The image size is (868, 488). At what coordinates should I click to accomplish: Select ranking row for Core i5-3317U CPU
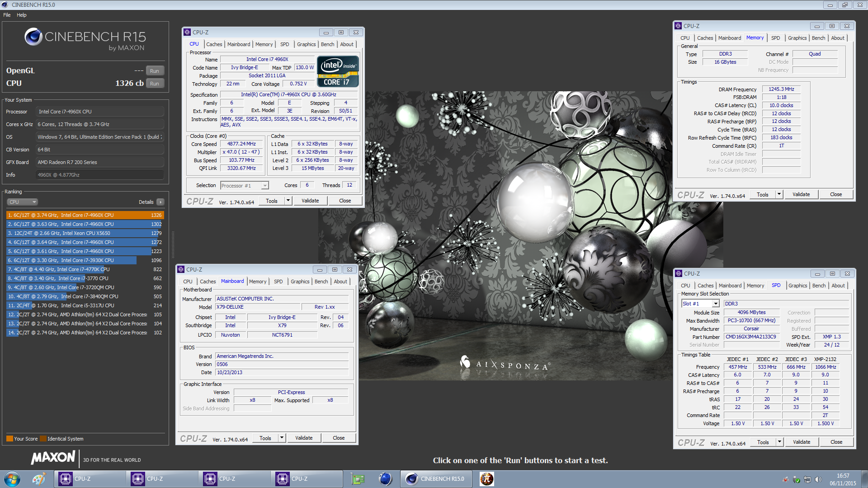click(85, 305)
